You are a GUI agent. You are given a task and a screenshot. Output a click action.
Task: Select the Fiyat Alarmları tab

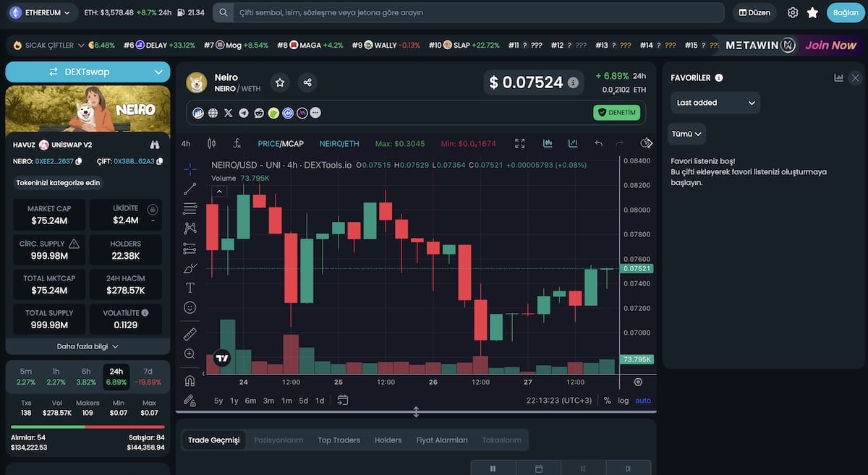pyautogui.click(x=442, y=440)
